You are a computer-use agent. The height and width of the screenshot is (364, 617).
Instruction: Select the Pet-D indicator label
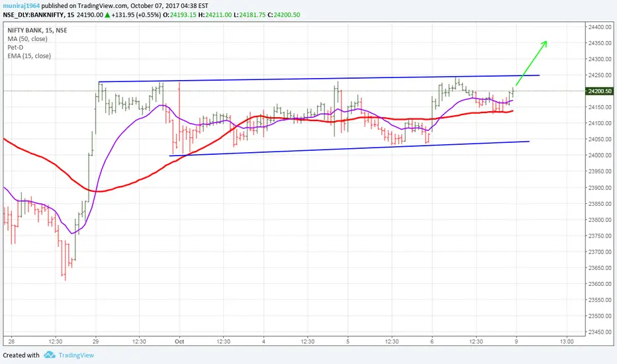click(x=15, y=47)
